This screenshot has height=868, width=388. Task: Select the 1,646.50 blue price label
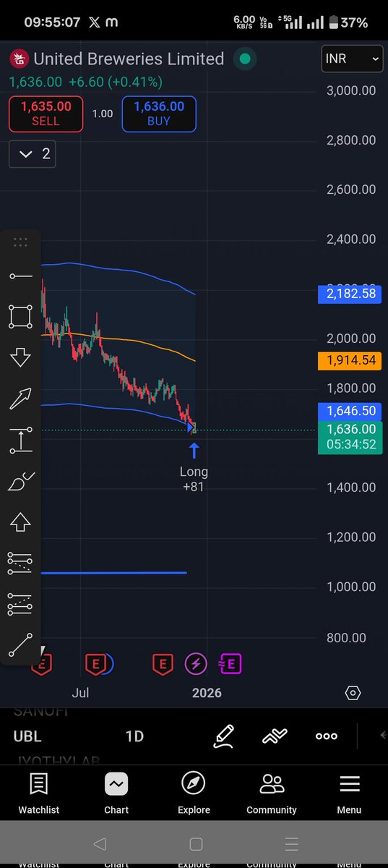348,411
